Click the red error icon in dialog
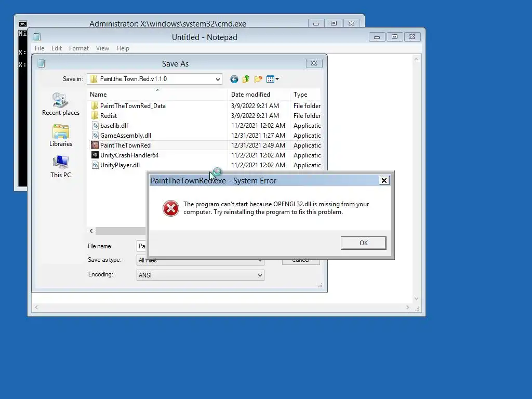 coord(170,208)
